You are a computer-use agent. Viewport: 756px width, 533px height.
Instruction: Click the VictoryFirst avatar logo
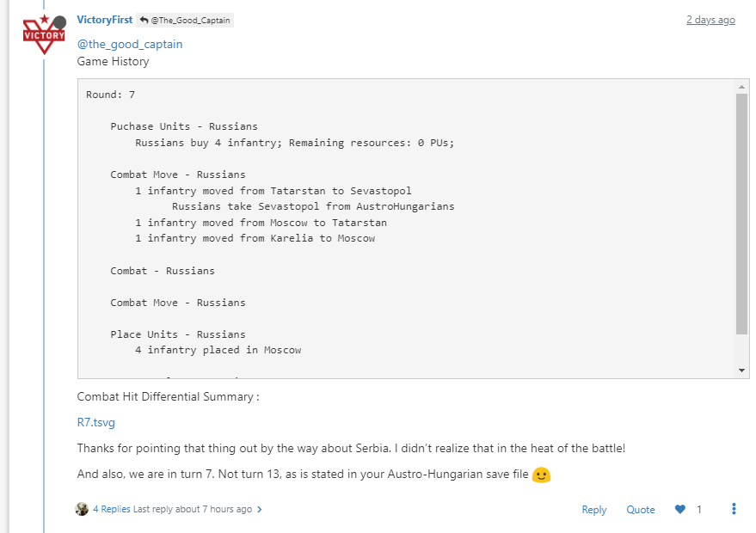pyautogui.click(x=44, y=34)
